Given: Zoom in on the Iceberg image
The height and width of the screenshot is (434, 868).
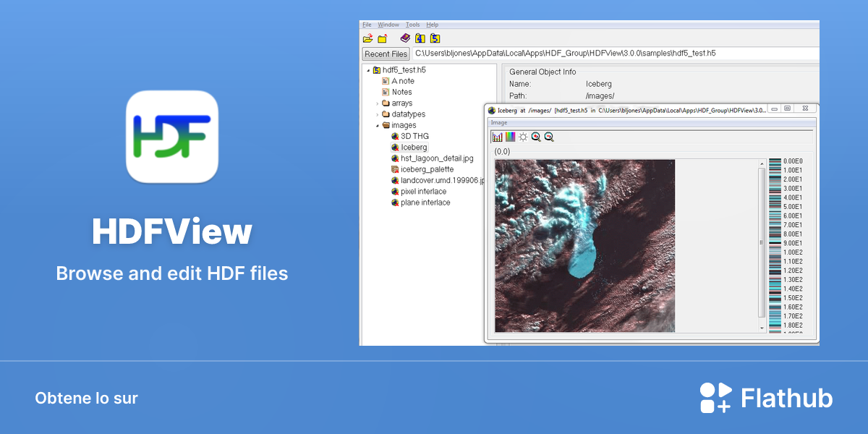Looking at the screenshot, I should 536,137.
